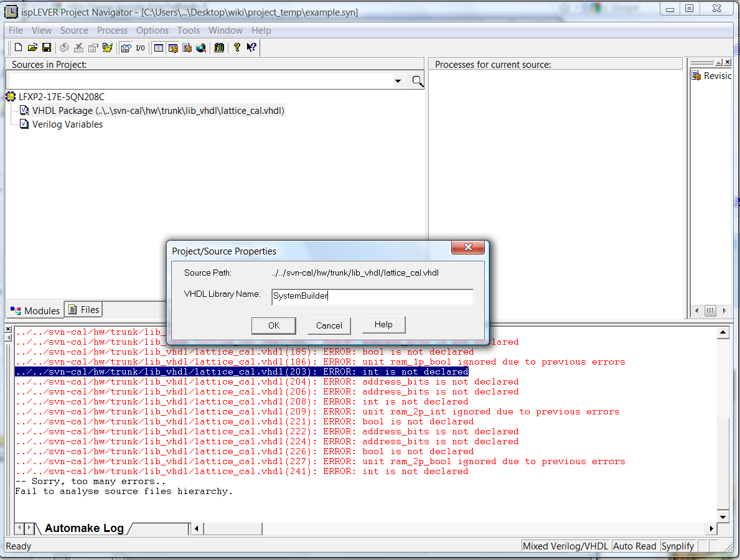Select the LFXP2-17E-5QN208C device node
The image size is (740, 560).
(x=62, y=96)
